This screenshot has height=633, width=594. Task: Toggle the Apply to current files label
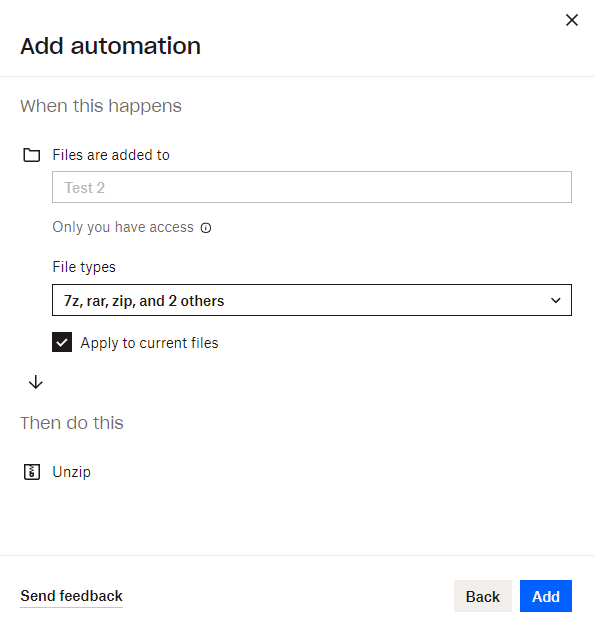[149, 343]
